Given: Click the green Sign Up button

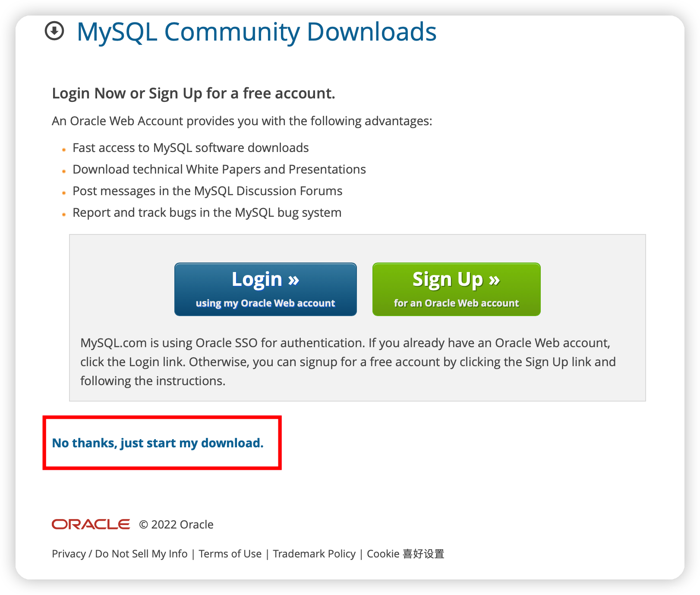Looking at the screenshot, I should click(x=456, y=289).
